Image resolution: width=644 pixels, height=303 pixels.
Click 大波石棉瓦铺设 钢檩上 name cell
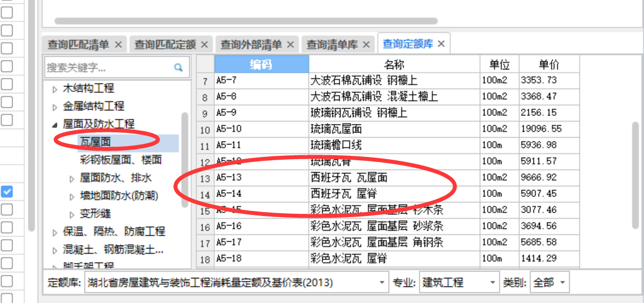point(394,80)
